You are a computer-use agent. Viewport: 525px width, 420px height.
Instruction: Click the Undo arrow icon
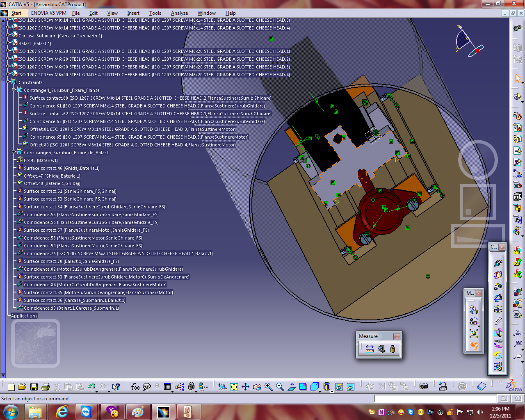[91, 386]
